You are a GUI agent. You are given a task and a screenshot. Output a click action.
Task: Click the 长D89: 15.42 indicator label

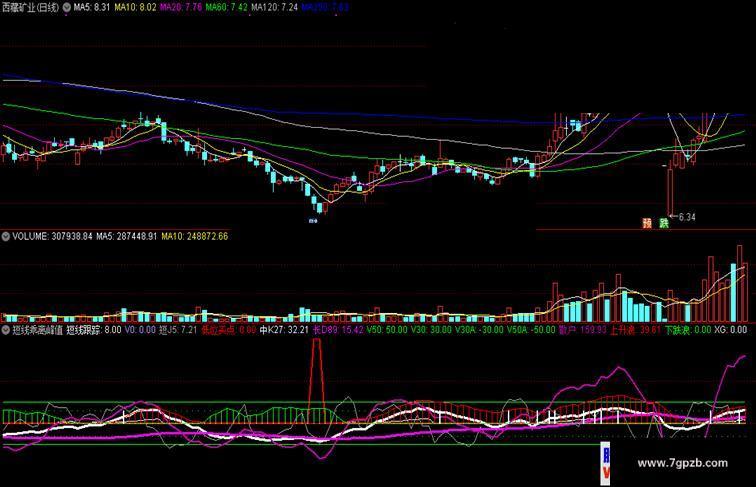tap(338, 330)
